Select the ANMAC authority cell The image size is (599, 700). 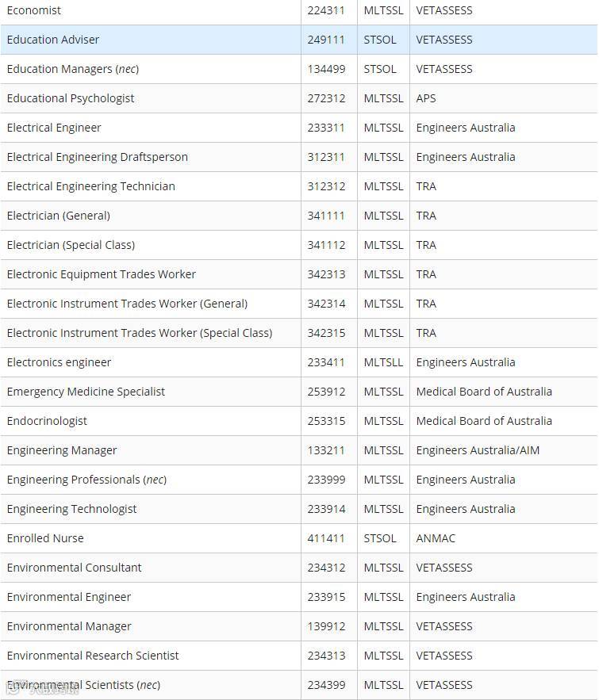pos(436,538)
